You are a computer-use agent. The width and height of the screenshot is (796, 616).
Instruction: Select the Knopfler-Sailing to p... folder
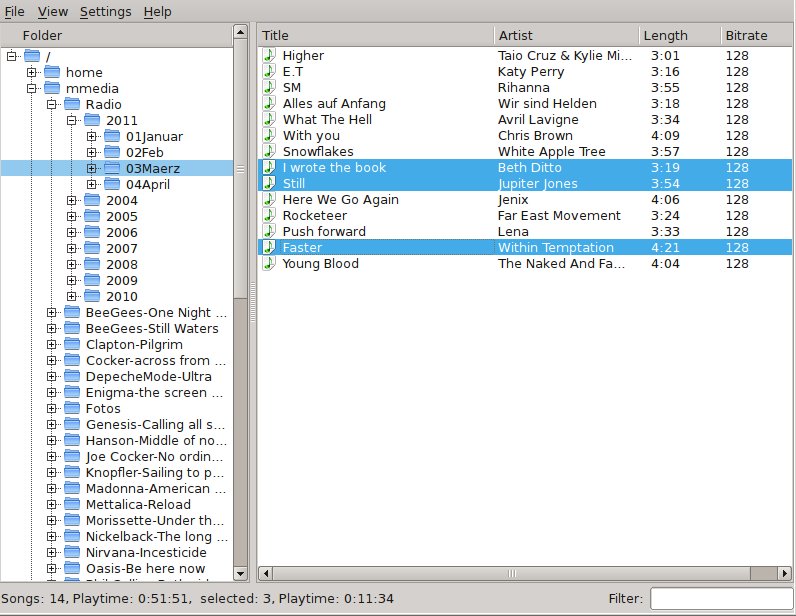[154, 472]
